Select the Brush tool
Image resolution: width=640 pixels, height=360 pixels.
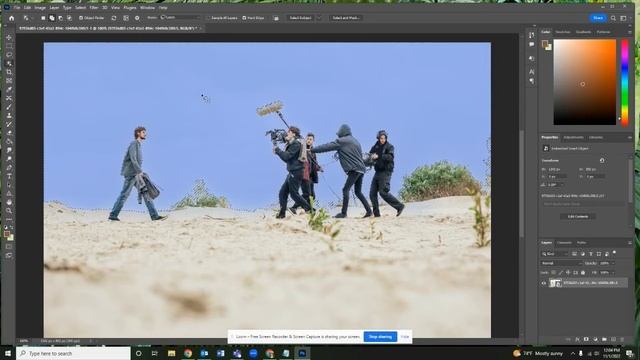[9, 107]
